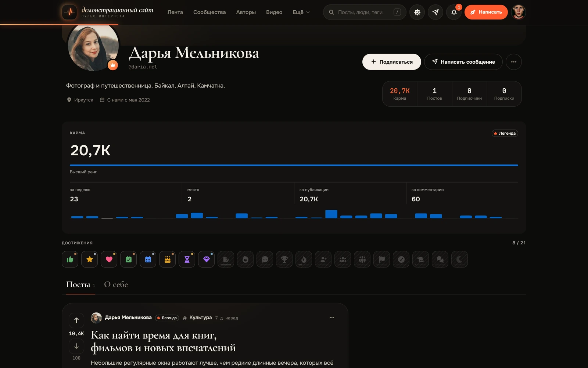
Task: Click the orange Написать button
Action: [x=486, y=12]
